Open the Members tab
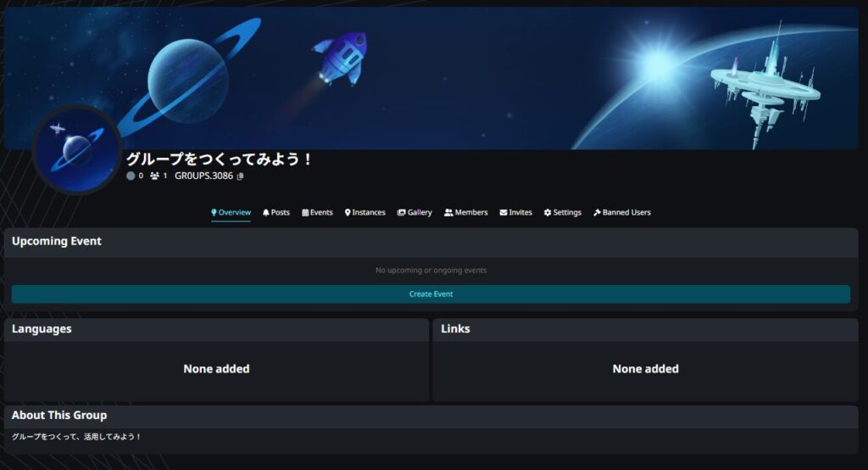 coord(465,213)
